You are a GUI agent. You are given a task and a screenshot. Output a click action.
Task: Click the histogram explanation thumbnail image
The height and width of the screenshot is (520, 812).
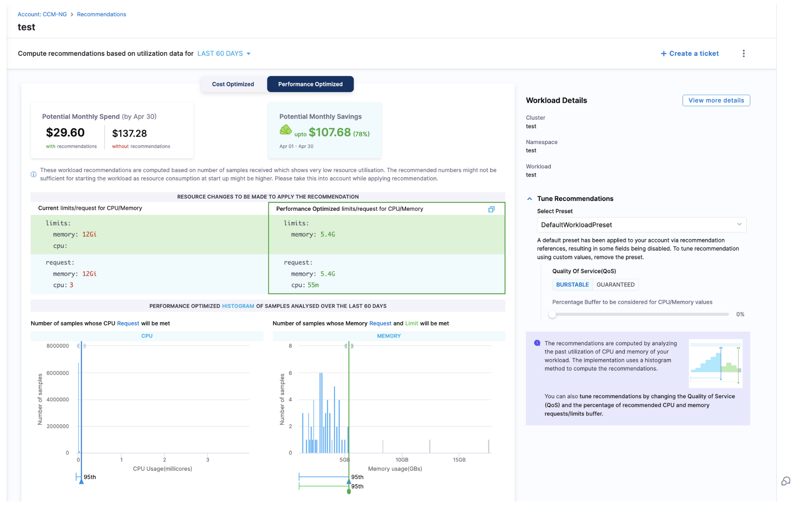[x=715, y=363]
